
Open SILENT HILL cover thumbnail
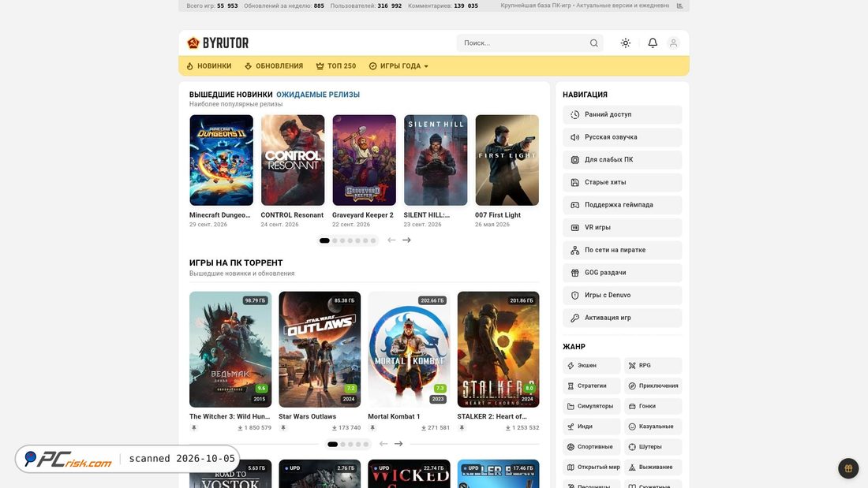pos(436,160)
